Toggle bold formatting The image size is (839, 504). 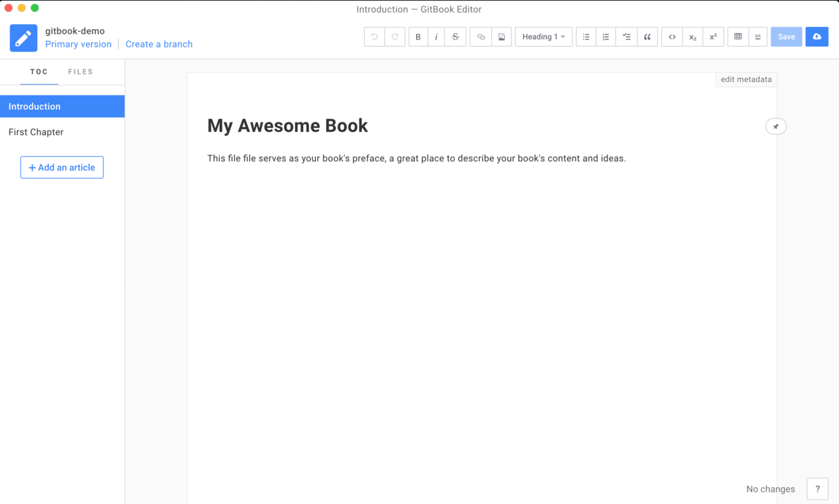[417, 37]
